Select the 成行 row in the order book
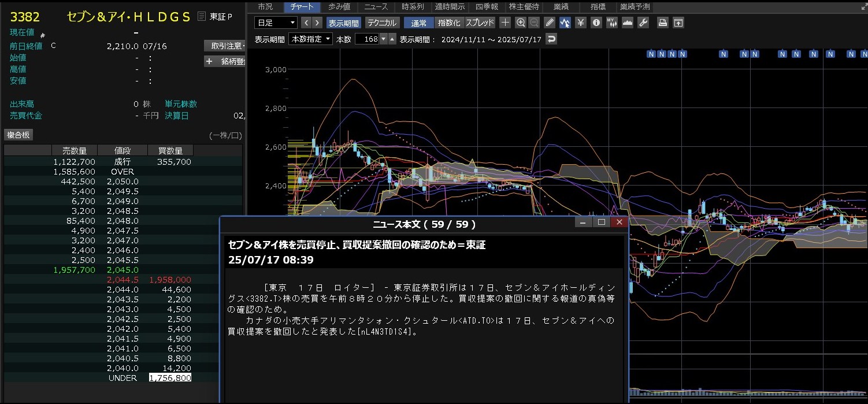 point(123,162)
